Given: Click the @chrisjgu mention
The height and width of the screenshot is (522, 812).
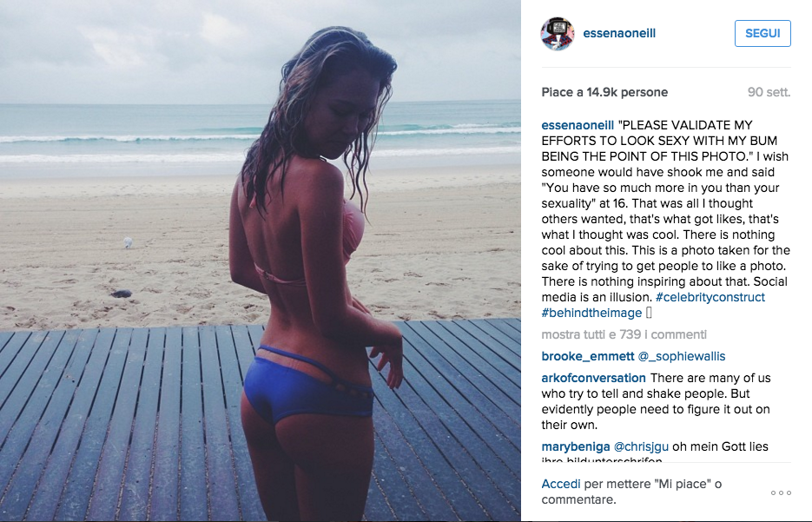Looking at the screenshot, I should coord(641,446).
